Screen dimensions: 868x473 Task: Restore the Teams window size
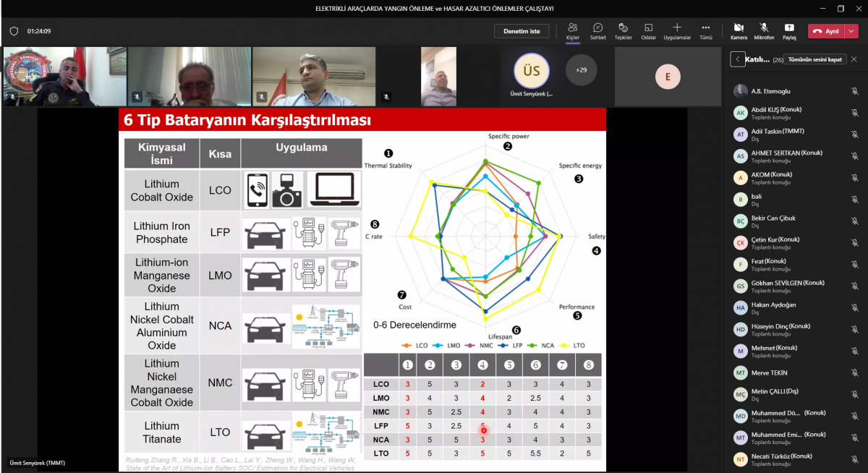coord(841,9)
